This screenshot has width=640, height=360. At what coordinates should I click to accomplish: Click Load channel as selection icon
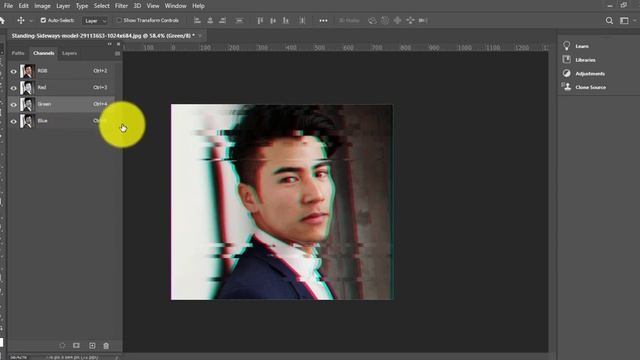62,345
